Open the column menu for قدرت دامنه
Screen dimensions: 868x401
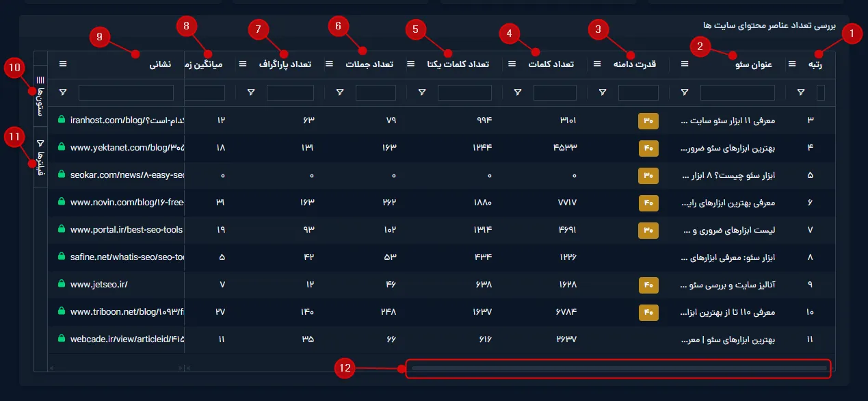(597, 64)
